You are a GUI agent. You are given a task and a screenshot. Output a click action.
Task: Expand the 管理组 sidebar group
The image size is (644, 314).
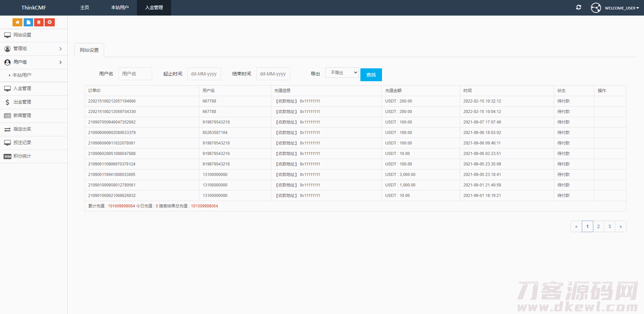coord(33,49)
